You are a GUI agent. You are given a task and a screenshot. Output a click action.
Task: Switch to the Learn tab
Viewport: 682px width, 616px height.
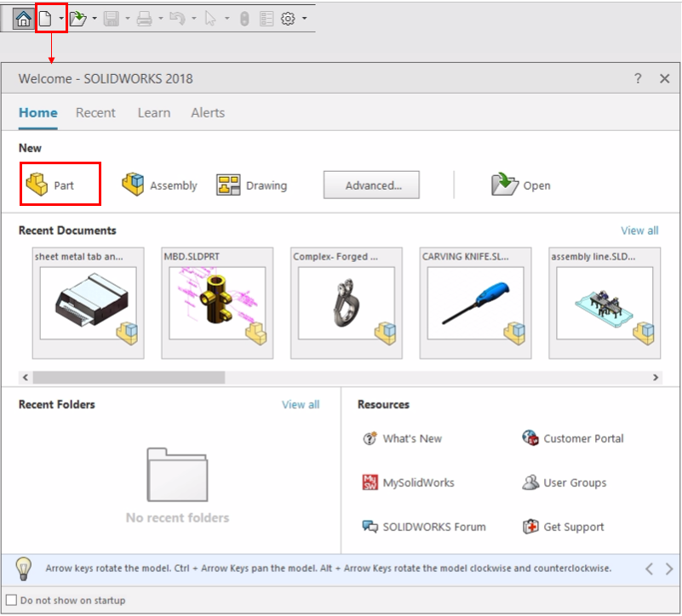tap(154, 112)
